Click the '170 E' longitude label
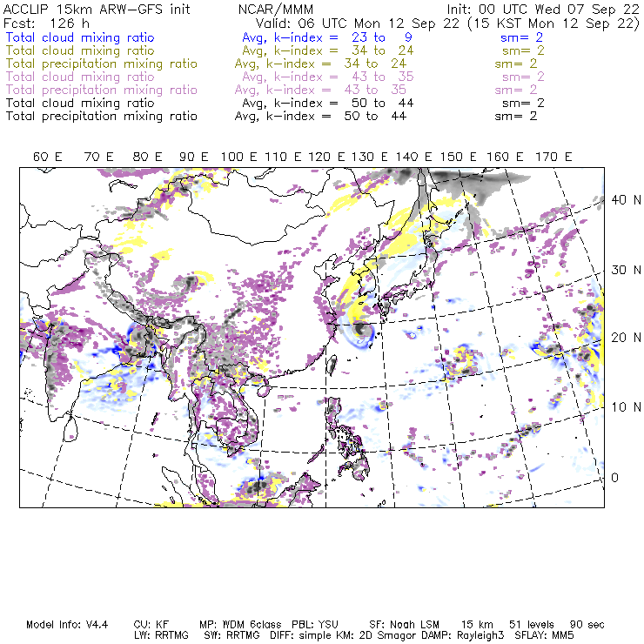Screen dimensions: 644x644 click(553, 157)
